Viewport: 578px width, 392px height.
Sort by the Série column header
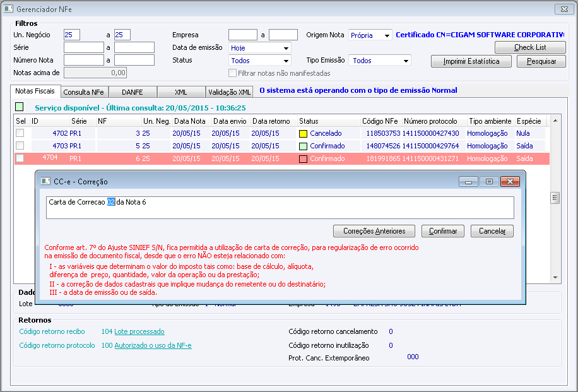[x=83, y=121]
